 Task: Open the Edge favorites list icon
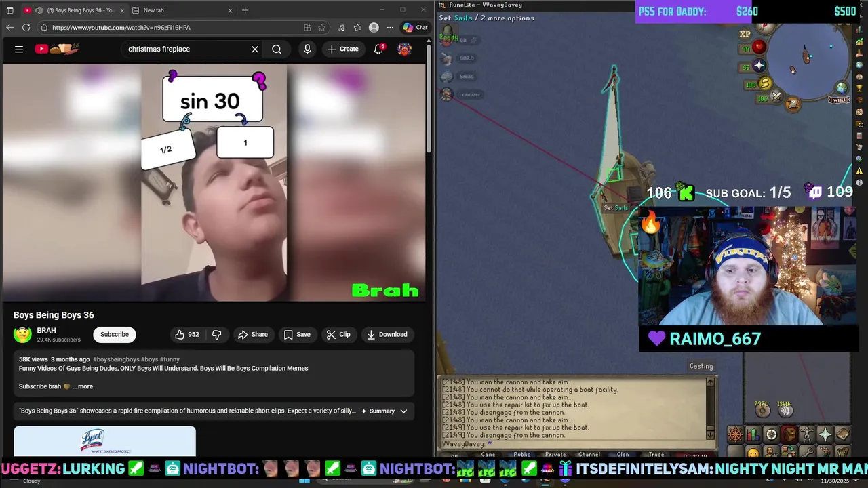pyautogui.click(x=357, y=28)
